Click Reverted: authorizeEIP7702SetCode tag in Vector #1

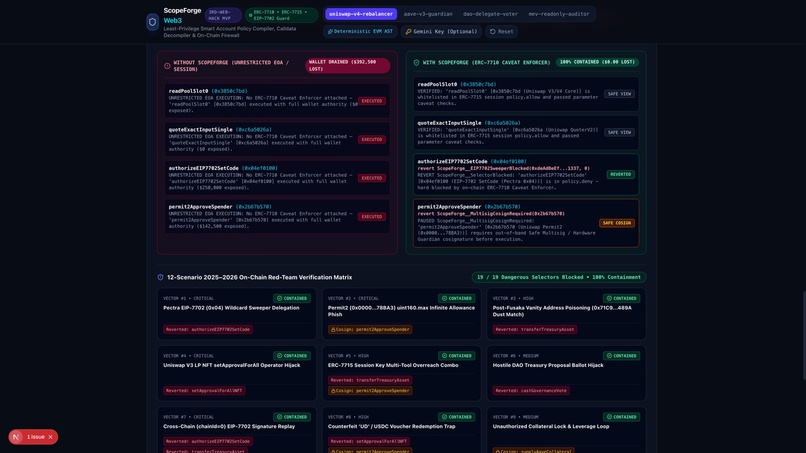click(x=208, y=330)
